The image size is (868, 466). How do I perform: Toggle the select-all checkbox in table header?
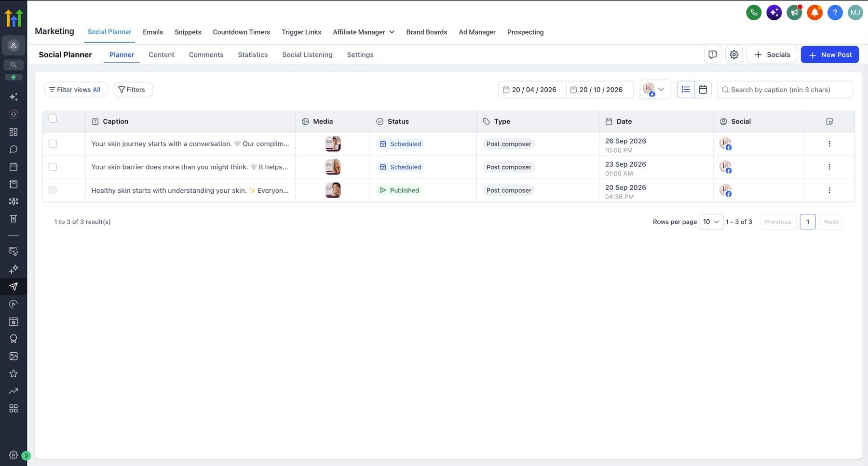(x=53, y=119)
